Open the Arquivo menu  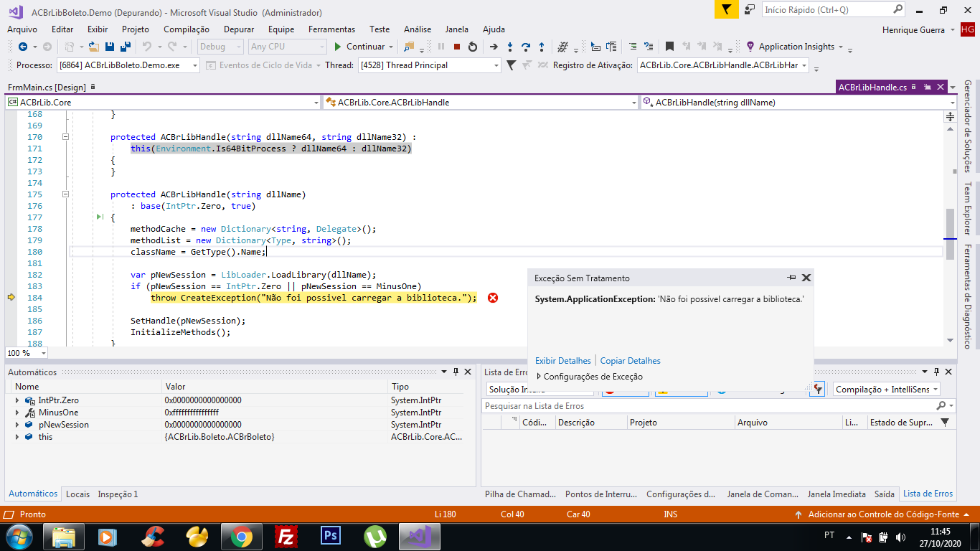22,29
